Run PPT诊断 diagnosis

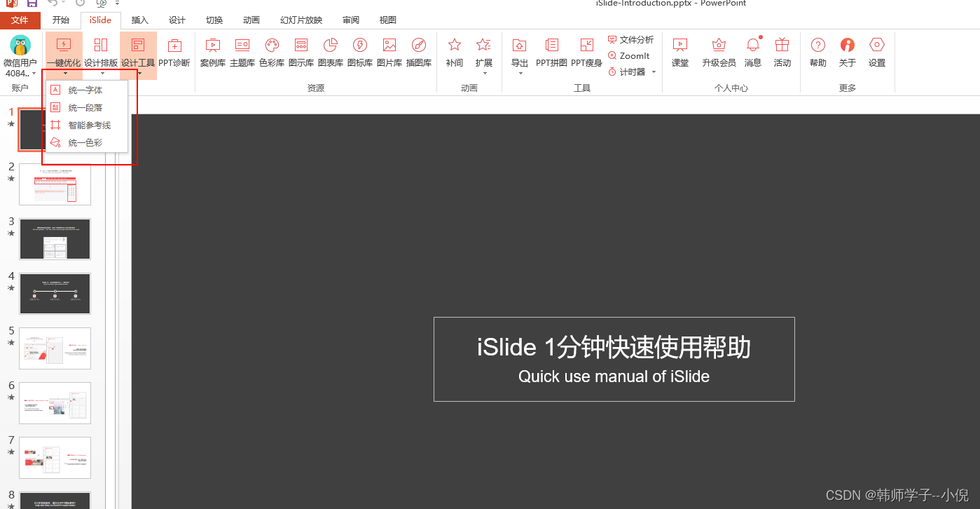[x=174, y=53]
